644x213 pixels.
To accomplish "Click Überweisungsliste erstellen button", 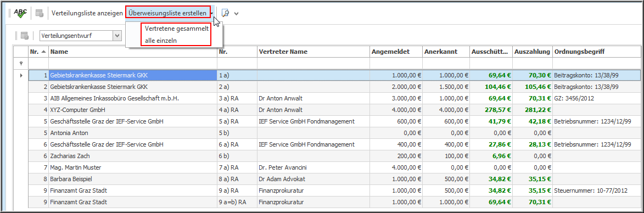I will (167, 13).
